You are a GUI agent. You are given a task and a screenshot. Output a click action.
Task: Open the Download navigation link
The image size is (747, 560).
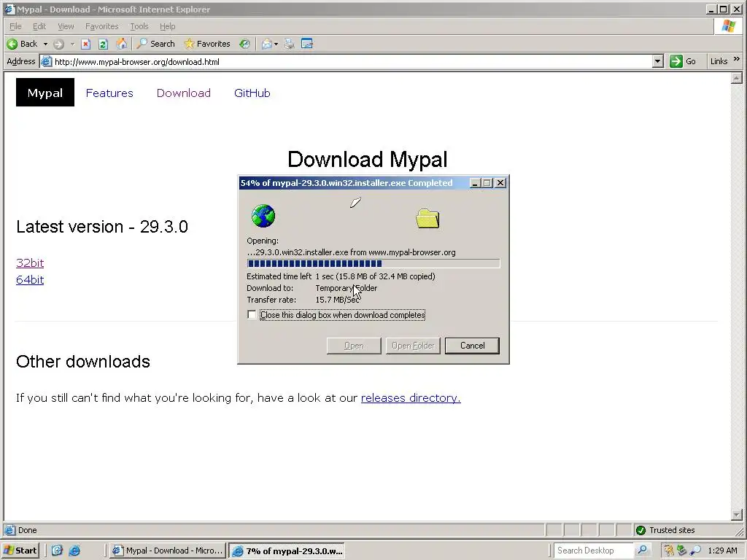183,93
